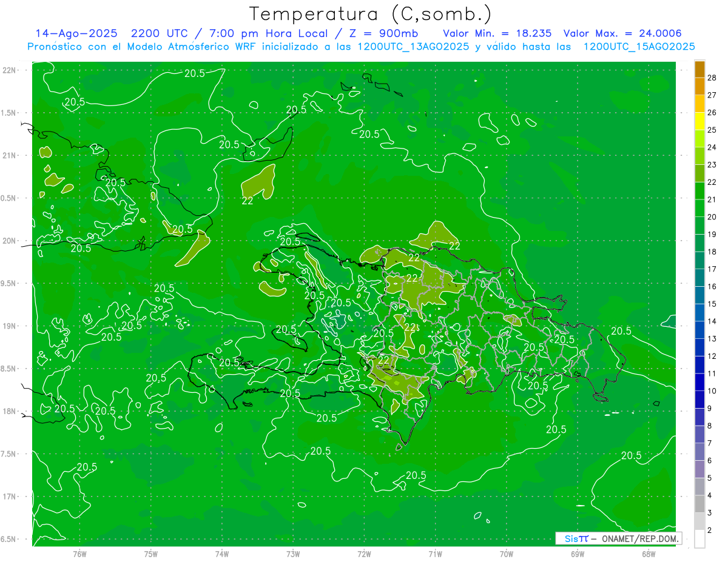Pick the purple swatch between 5 and 6

[x=699, y=469]
